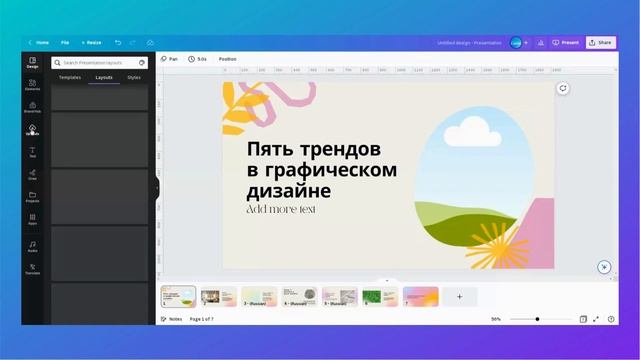Image resolution: width=640 pixels, height=360 pixels.
Task: Click the Pen slide transition button
Action: click(x=169, y=59)
